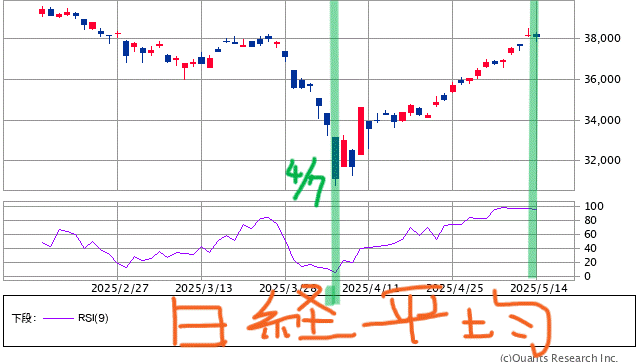Click the handwritten green 4/7 annotation
The width and height of the screenshot is (638, 362).
(x=305, y=181)
